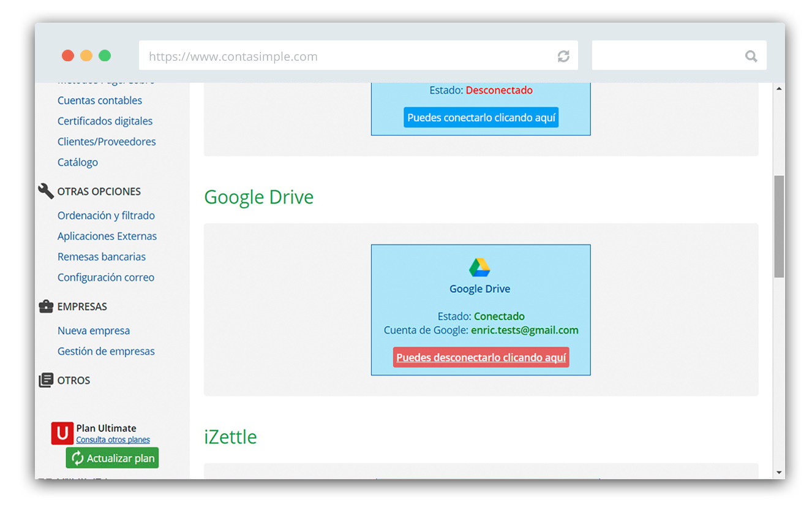Viewport: 812px width, 508px height.
Task: Open Certificados digitales link
Action: pyautogui.click(x=105, y=121)
